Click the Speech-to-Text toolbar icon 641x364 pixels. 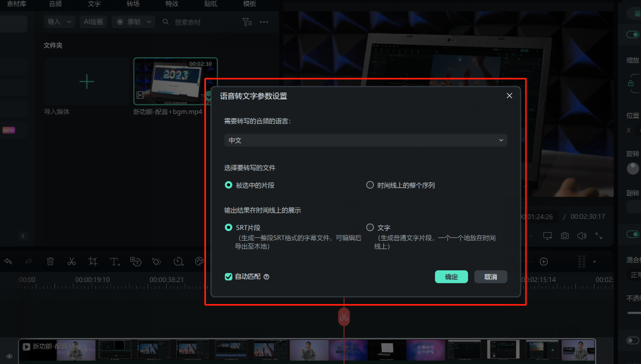point(135,261)
